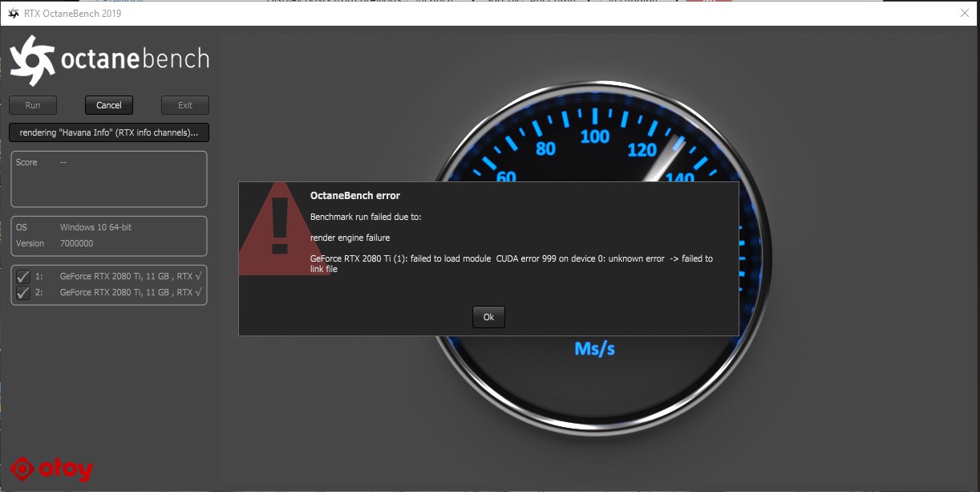
Task: Click the Ok button in error dialog
Action: 488,317
